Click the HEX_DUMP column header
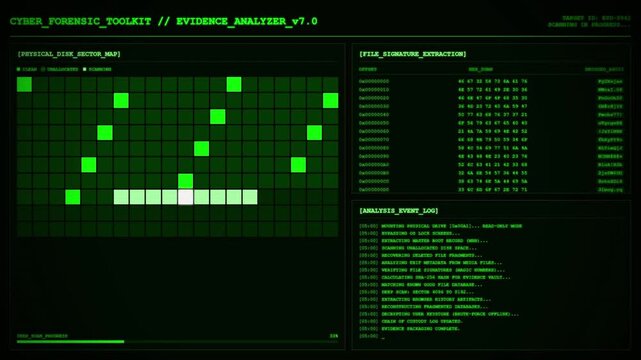The width and height of the screenshot is (641, 360). pos(480,69)
